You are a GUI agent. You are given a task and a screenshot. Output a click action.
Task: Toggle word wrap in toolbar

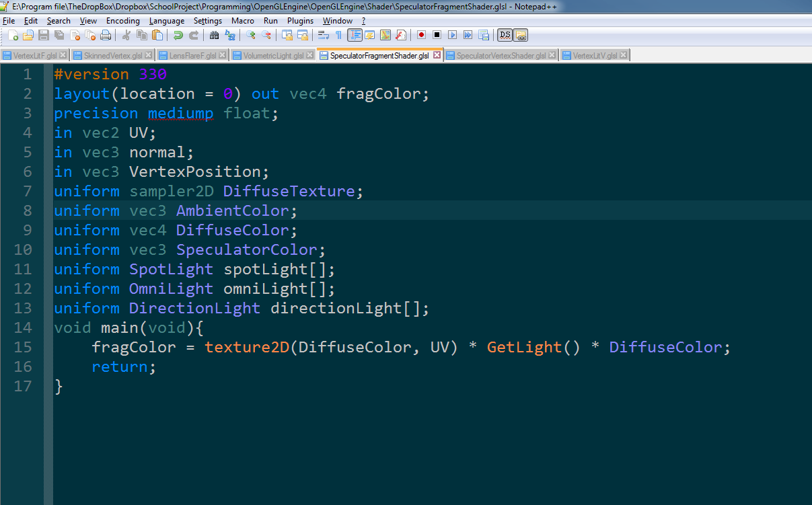coord(323,35)
